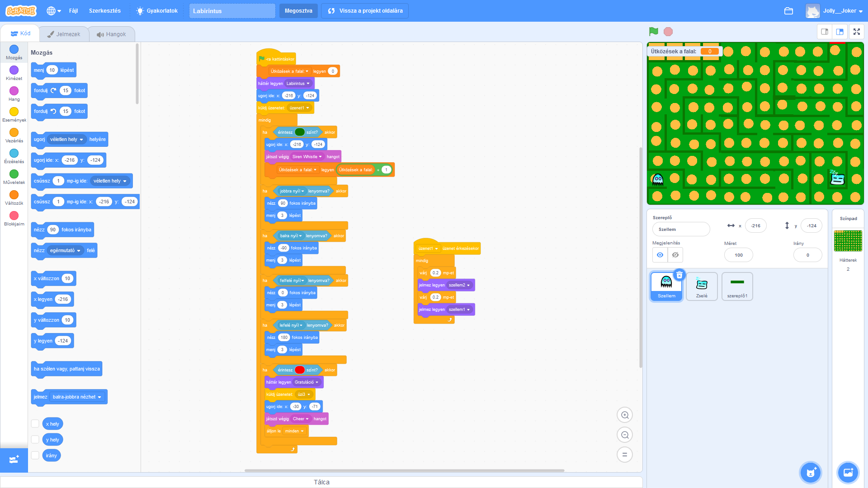Zoom in on the code workspace
This screenshot has width=868, height=488.
tap(625, 415)
